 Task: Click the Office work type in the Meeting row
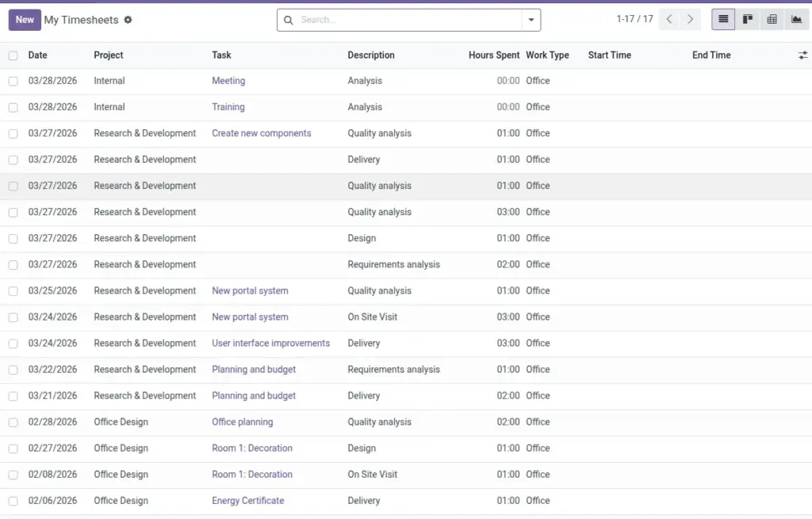click(x=538, y=81)
